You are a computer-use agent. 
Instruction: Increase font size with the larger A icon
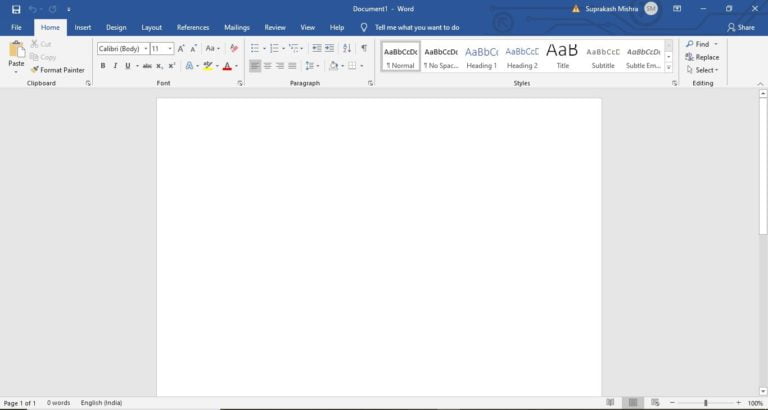tap(181, 48)
